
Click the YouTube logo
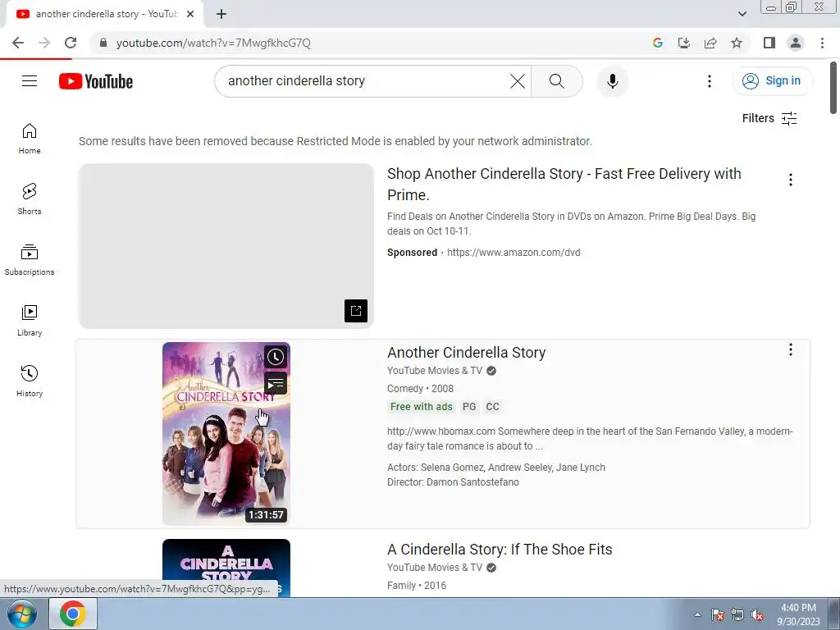pos(96,81)
